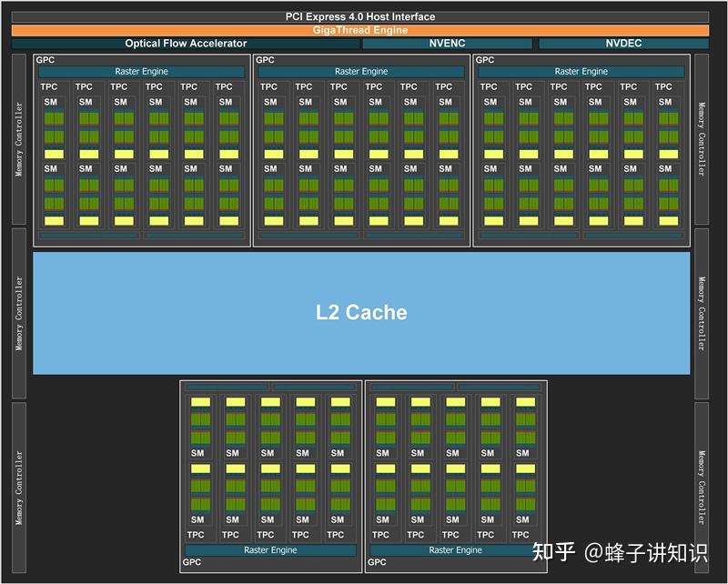Click the Optical Flow Accelerator block
728x584 pixels.
(186, 44)
